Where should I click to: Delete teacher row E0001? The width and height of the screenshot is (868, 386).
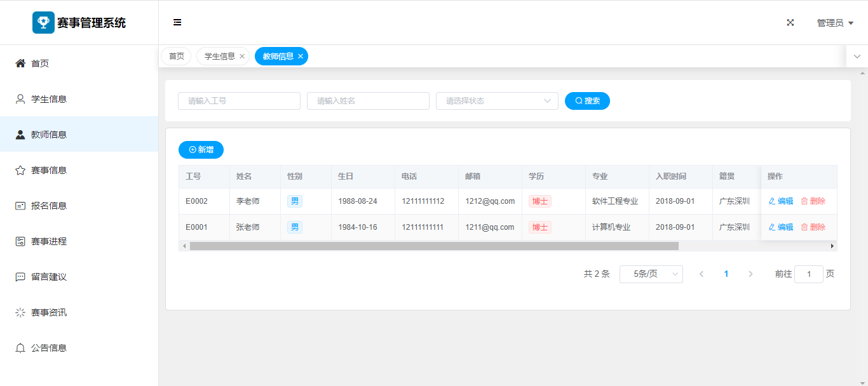pyautogui.click(x=813, y=227)
